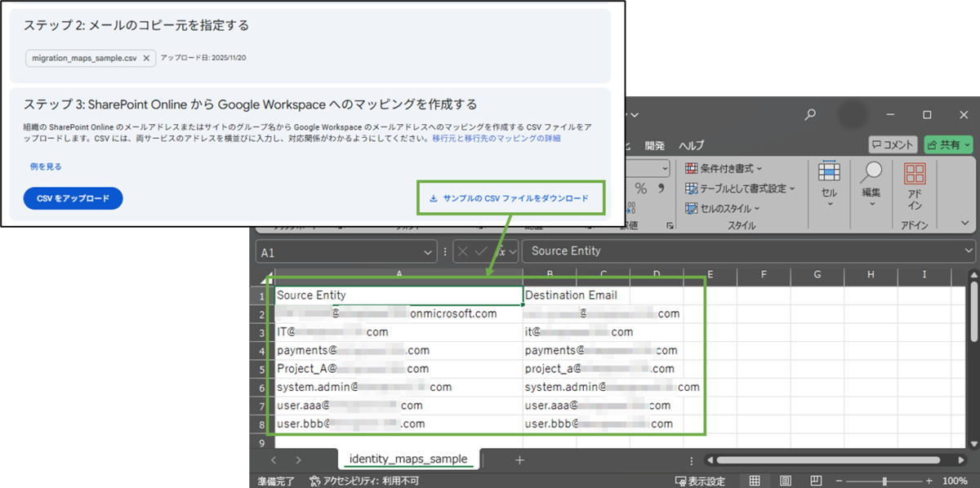This screenshot has height=488, width=980.
Task: Switch to Page Layout view
Action: [x=785, y=481]
